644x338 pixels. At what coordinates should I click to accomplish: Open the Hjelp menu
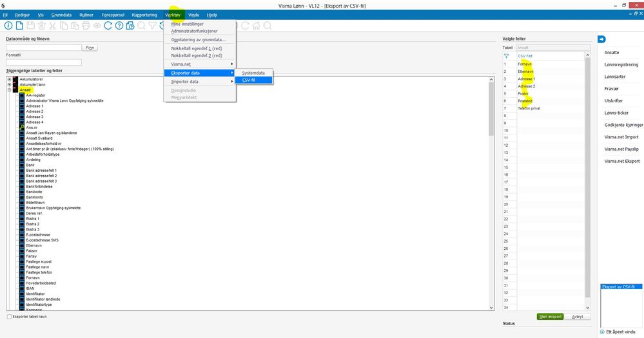coord(212,15)
